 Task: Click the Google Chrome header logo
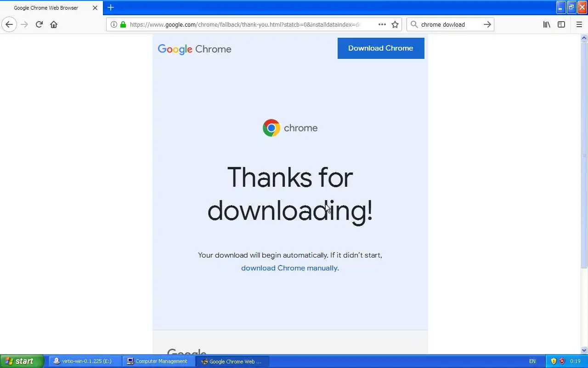[194, 49]
